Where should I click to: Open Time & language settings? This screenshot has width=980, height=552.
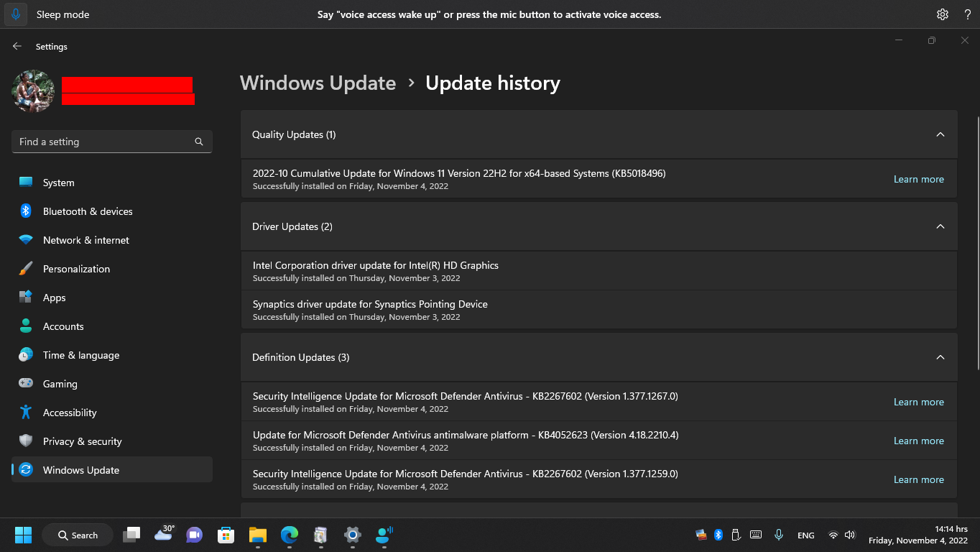112,355
